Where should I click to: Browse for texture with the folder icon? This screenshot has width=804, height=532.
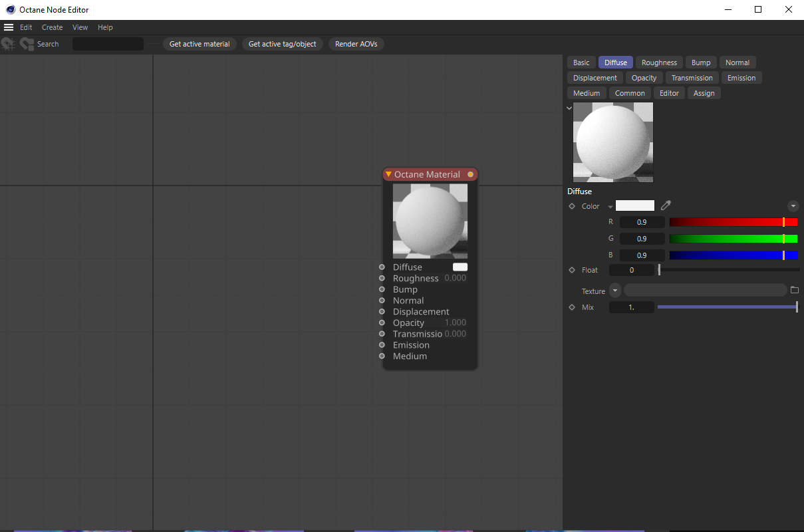[x=794, y=291]
